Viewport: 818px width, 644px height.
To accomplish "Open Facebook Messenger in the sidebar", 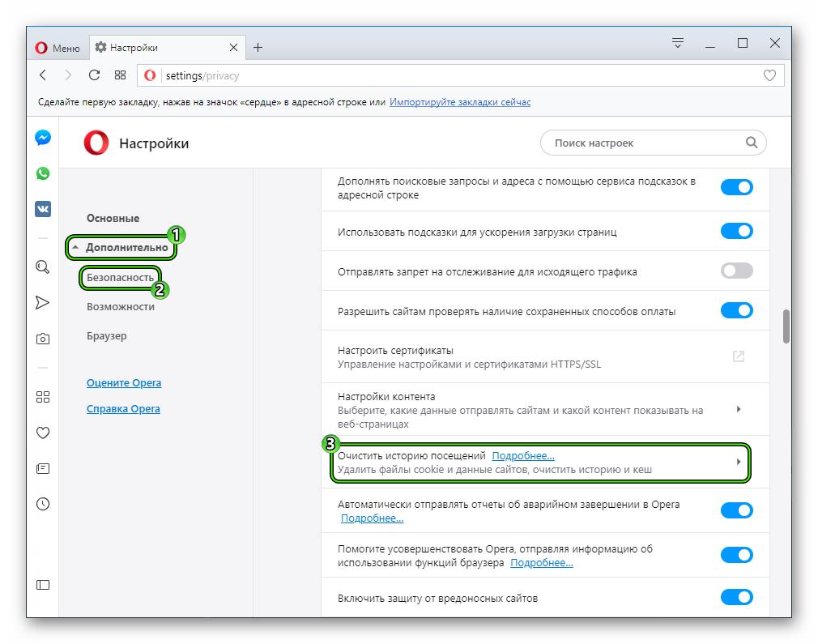I will [43, 138].
